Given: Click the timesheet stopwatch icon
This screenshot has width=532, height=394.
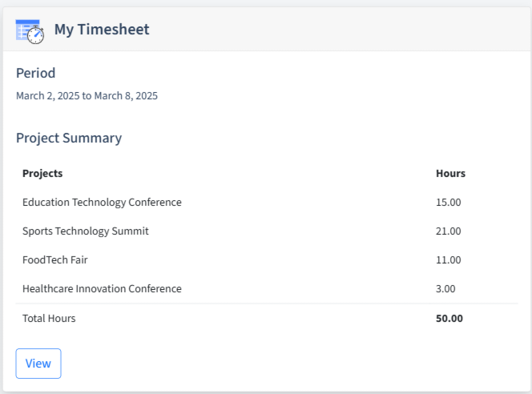Looking at the screenshot, I should click(30, 31).
